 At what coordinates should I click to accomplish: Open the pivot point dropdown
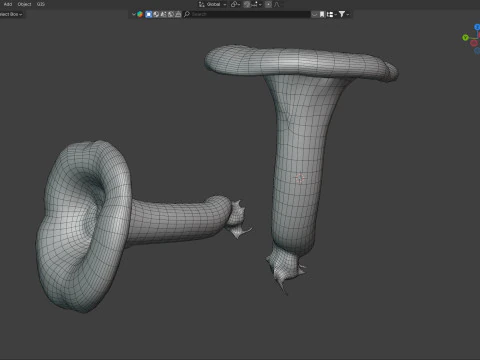(235, 4)
